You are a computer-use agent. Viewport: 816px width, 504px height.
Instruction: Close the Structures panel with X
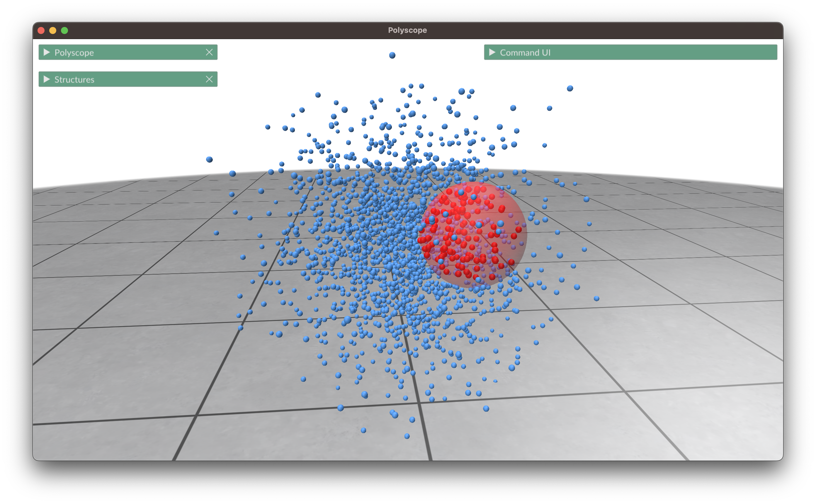pos(209,79)
